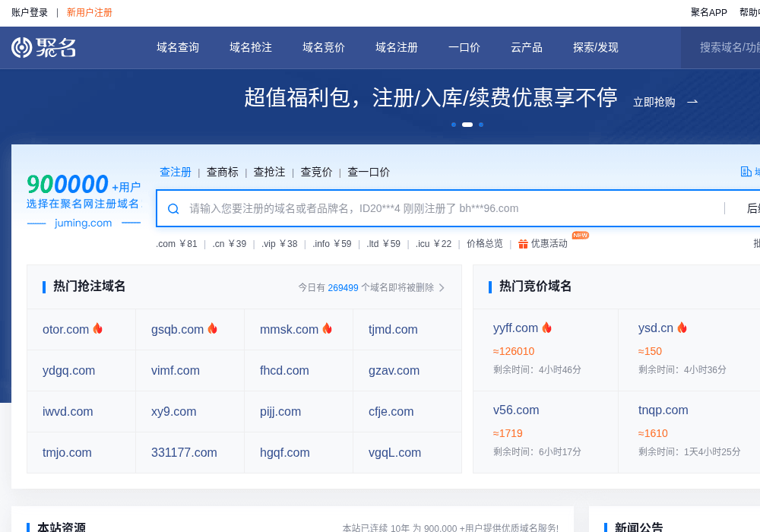The height and width of the screenshot is (532, 760).
Task: Open 探索/发现 menu
Action: 596,47
